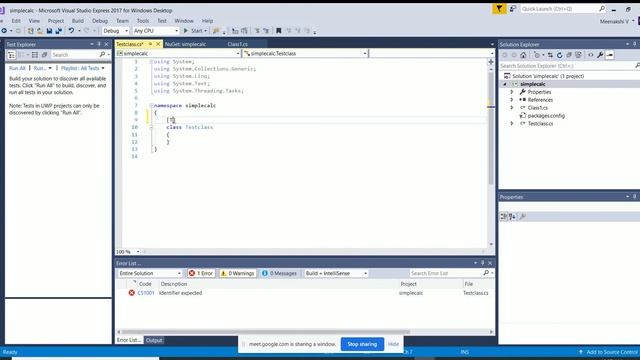Screen dimensions: 640x360
Task: Click the Save icon in the toolbar
Action: pyautogui.click(x=49, y=31)
